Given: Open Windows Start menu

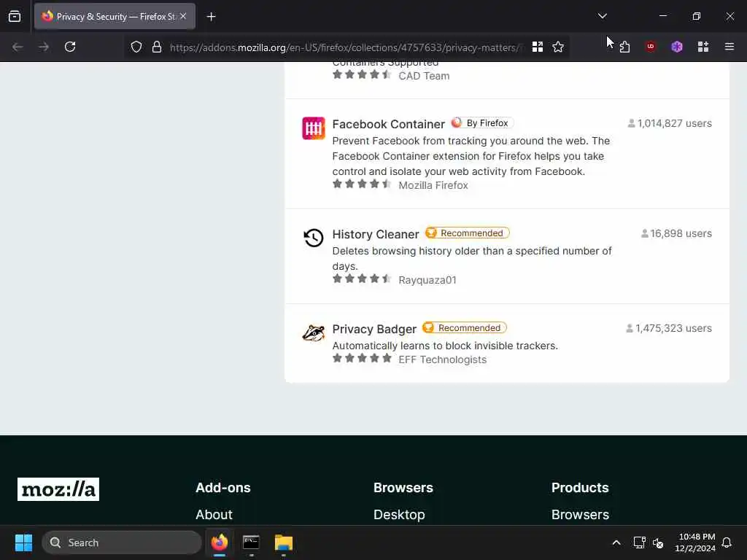Looking at the screenshot, I should [23, 542].
